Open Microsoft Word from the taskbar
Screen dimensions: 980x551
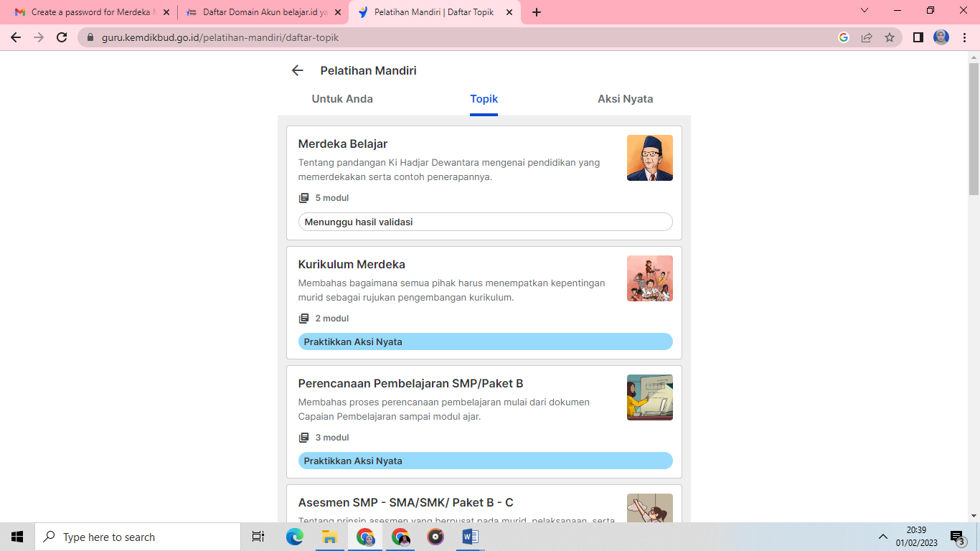coord(470,537)
